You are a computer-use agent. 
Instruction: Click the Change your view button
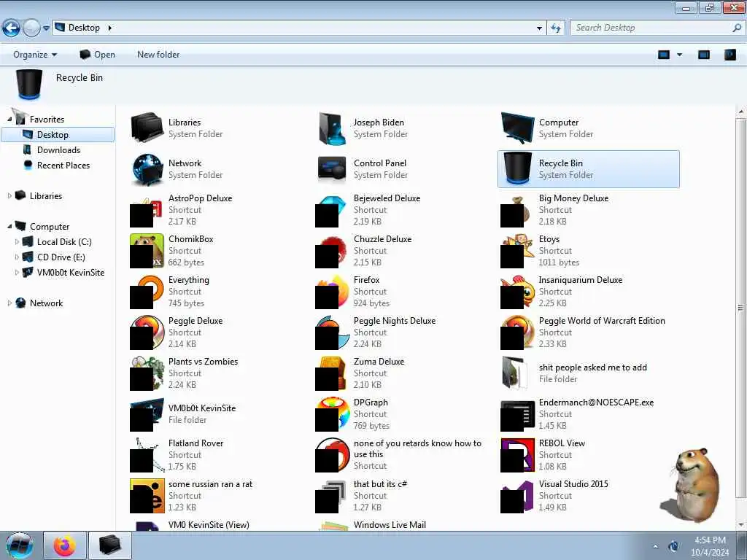pos(664,55)
